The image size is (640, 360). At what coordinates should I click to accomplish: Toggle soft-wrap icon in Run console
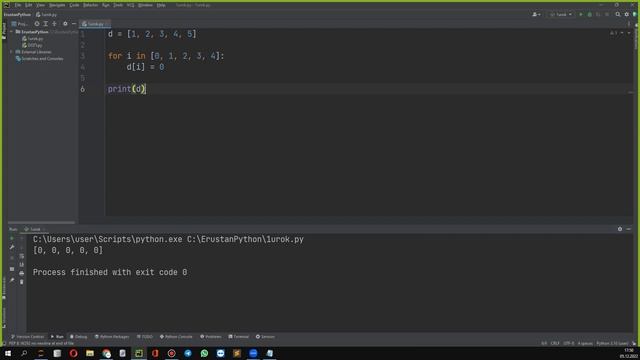point(22,256)
